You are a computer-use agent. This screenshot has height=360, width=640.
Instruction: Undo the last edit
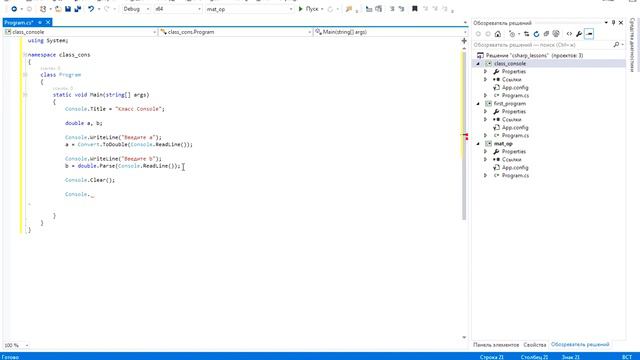[x=91, y=9]
